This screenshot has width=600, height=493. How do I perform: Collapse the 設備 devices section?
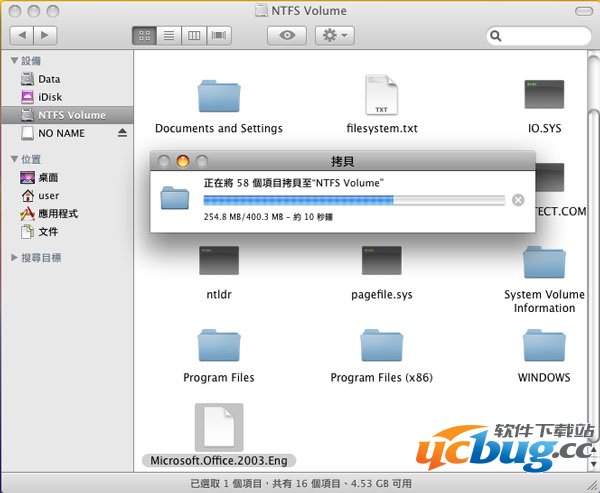click(x=14, y=61)
